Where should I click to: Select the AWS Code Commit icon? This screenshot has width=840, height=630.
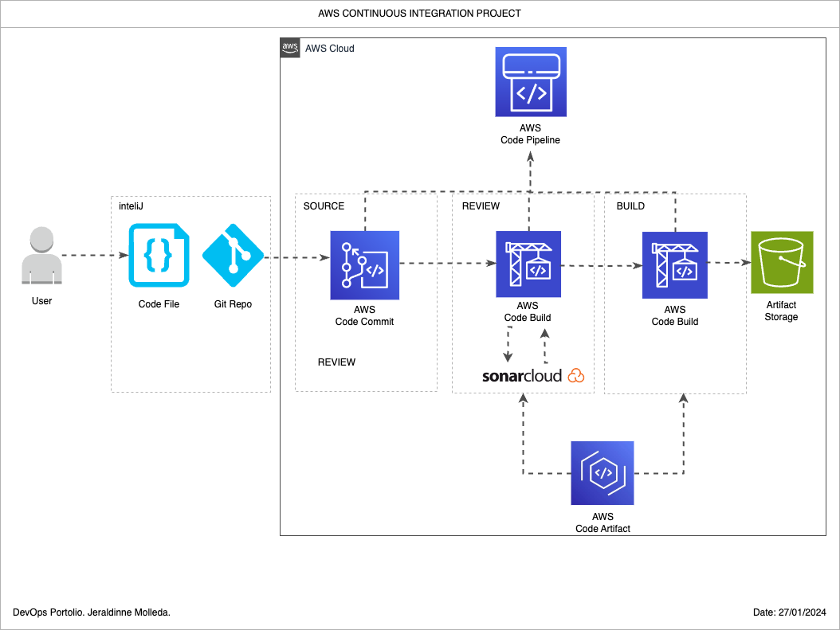[x=365, y=265]
